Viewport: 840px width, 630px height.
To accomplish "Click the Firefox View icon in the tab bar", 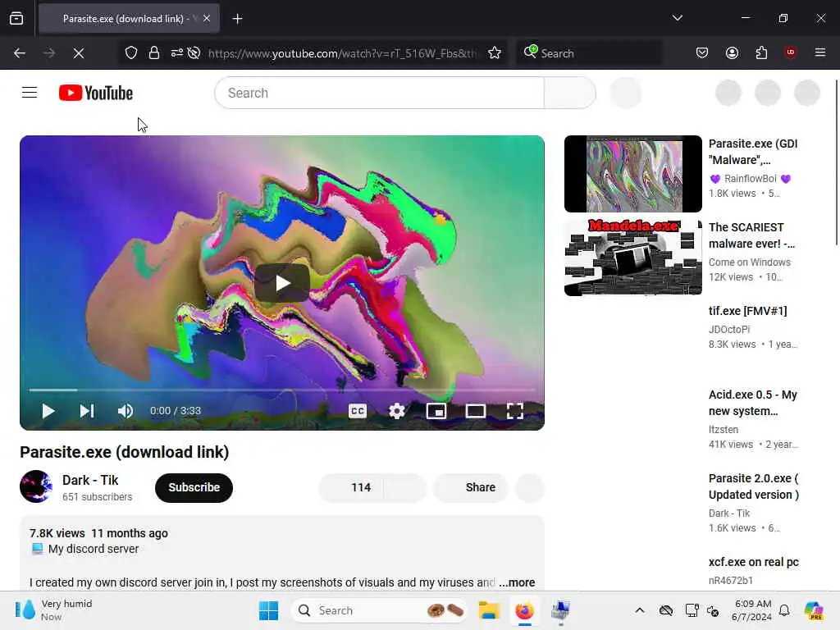I will (16, 19).
